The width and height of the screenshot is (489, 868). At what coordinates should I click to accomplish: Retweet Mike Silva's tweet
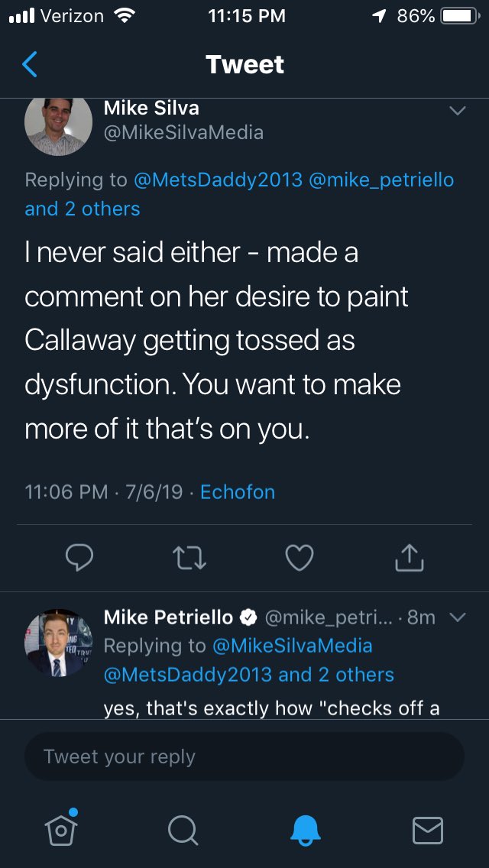pos(189,559)
